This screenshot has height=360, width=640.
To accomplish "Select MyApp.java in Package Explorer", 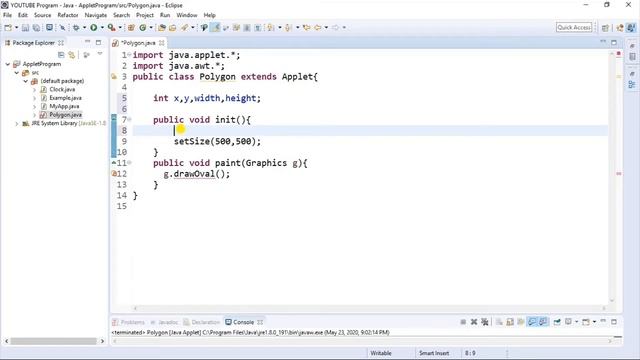I will pos(64,106).
